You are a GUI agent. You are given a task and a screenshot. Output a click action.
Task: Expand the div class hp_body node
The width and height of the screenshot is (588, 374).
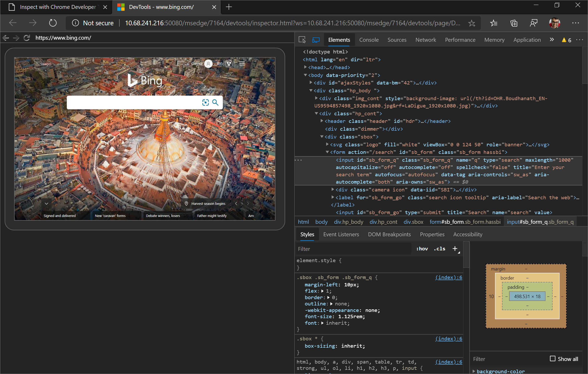pyautogui.click(x=309, y=91)
